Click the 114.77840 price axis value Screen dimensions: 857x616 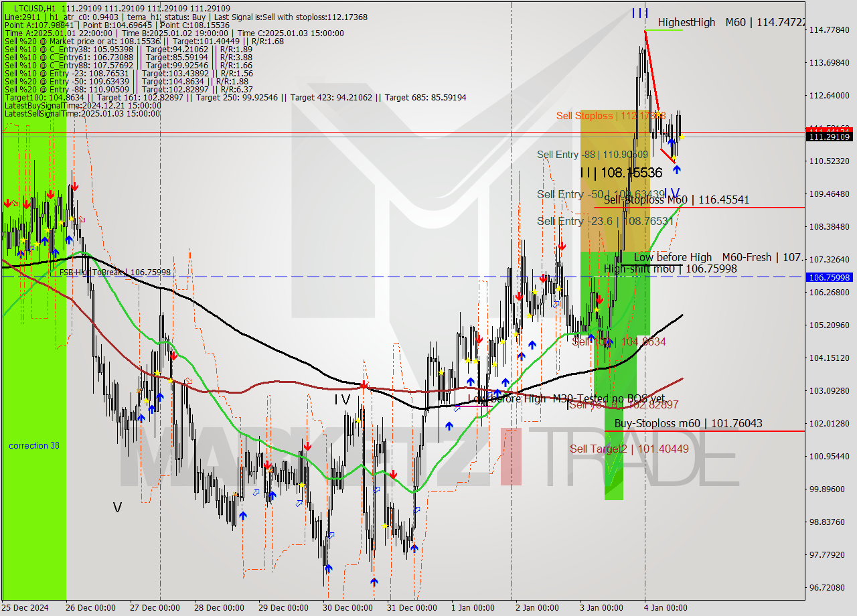pyautogui.click(x=830, y=30)
